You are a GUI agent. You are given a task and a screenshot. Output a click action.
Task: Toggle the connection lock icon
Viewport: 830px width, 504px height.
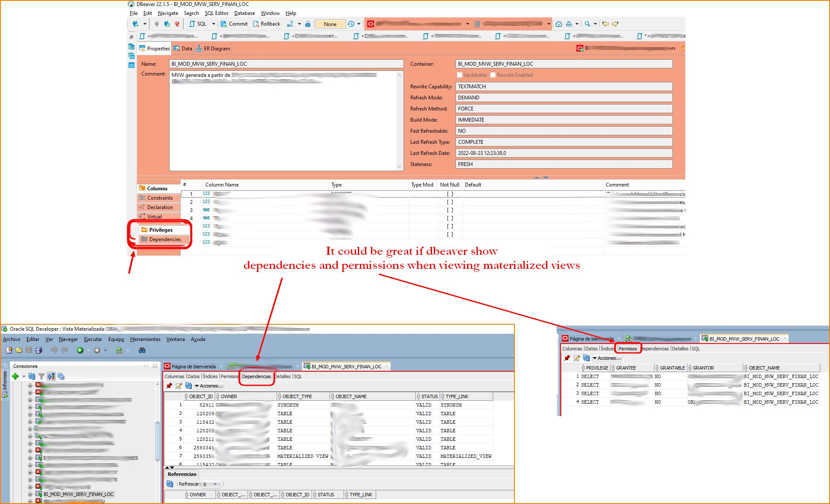[x=308, y=24]
